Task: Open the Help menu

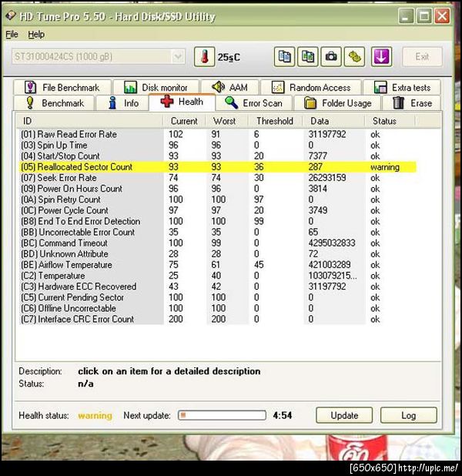Action: tap(36, 35)
